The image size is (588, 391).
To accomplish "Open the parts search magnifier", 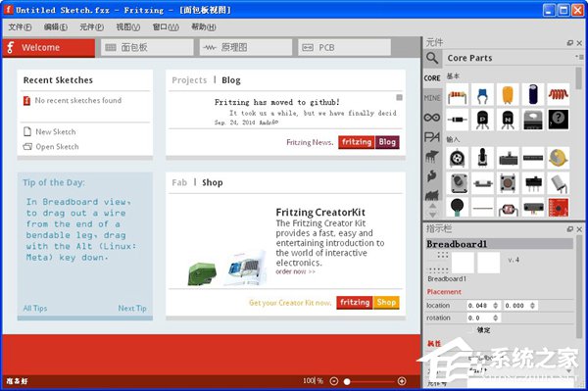I will (432, 58).
